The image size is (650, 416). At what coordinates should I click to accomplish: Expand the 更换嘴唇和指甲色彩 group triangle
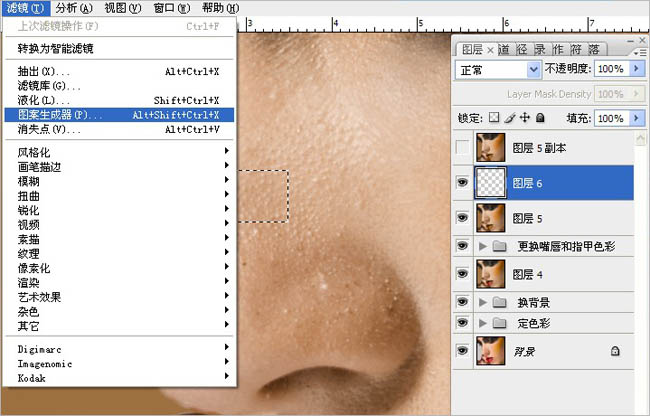483,247
